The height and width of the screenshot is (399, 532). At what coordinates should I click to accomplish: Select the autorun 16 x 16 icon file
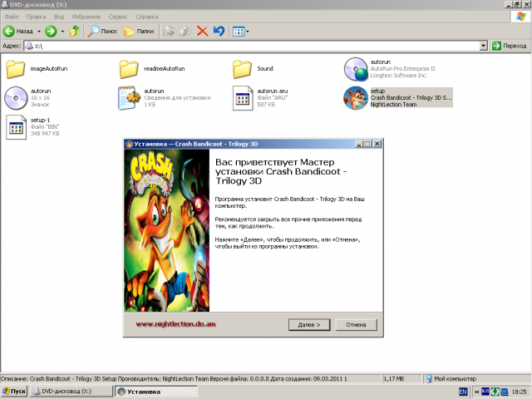pos(27,98)
